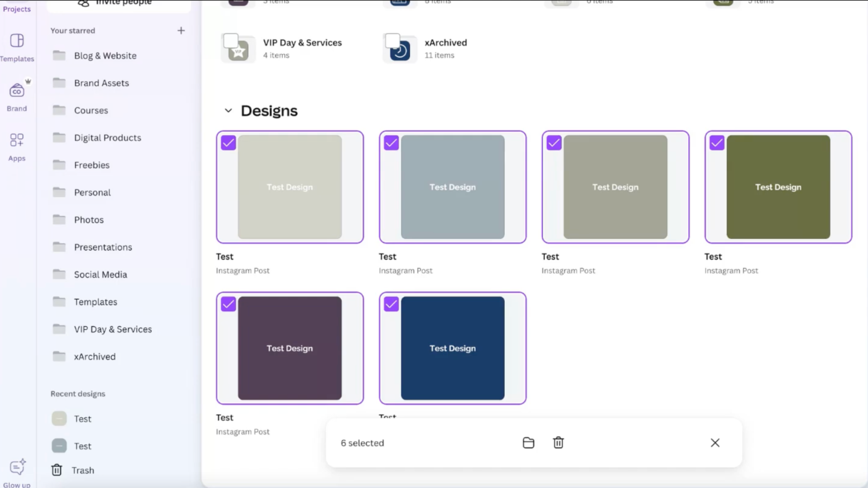Click the Projects label in left rail
This screenshot has height=488, width=868.
pos(17,9)
